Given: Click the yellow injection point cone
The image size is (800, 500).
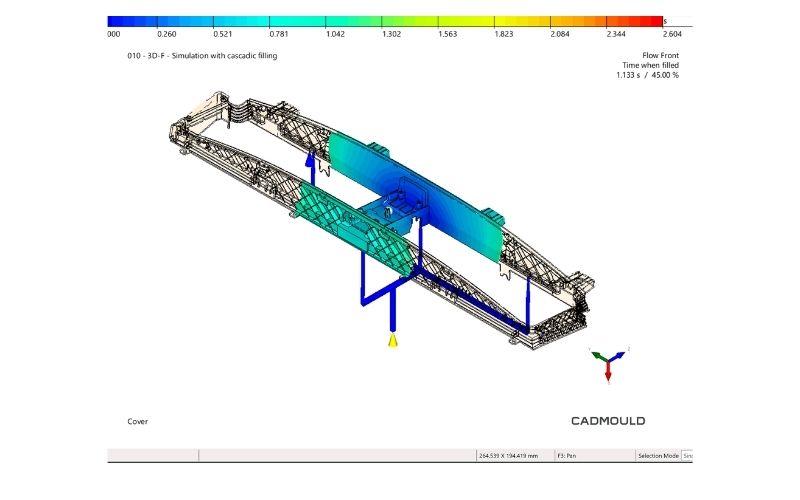Looking at the screenshot, I should click(x=392, y=340).
